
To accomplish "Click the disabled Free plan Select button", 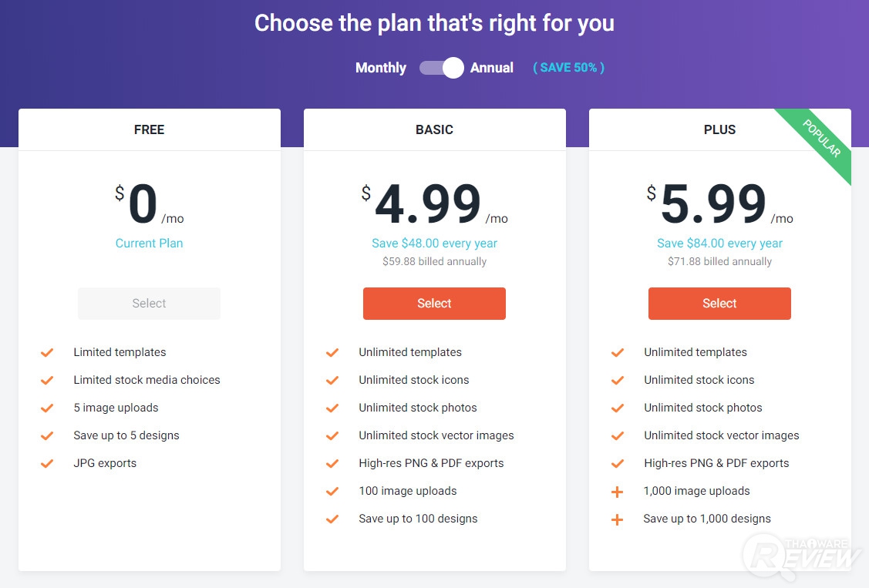I will pos(149,304).
